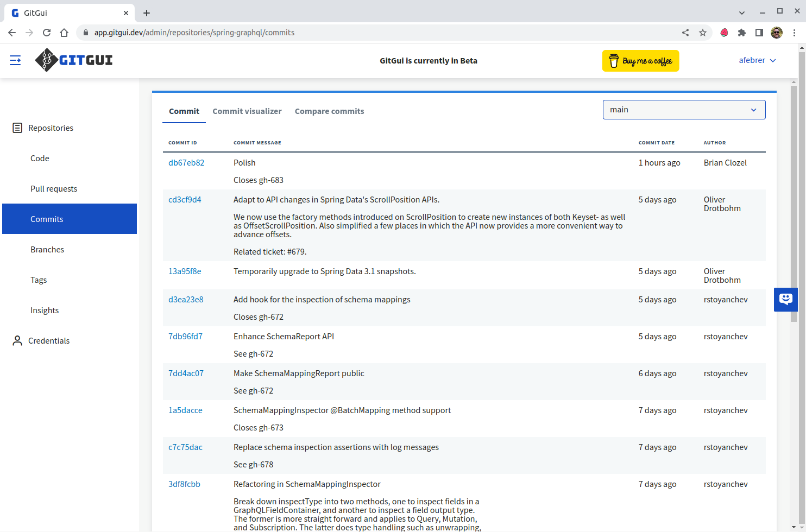Switch to the Commit visualizer tab

[x=247, y=111]
